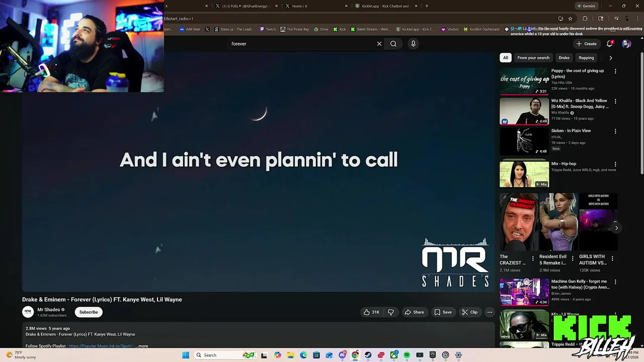Open the Spotify playlist link in the description
The image size is (644, 362).
coord(101,346)
